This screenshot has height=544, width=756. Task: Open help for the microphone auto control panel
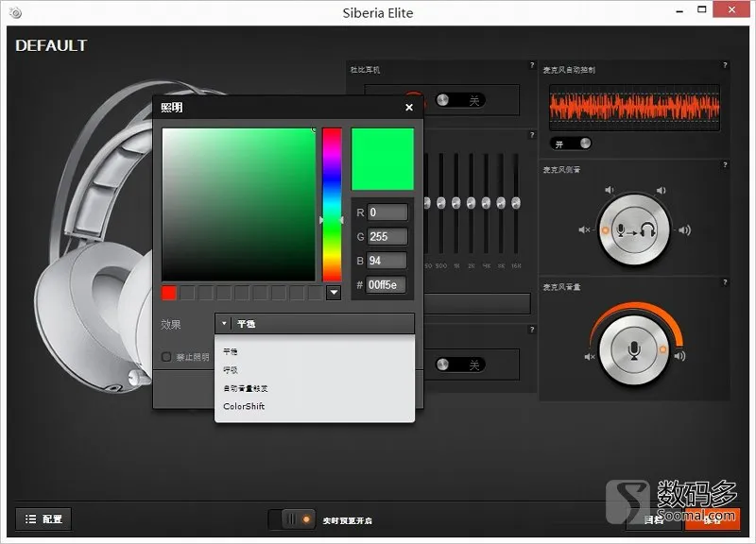point(725,65)
